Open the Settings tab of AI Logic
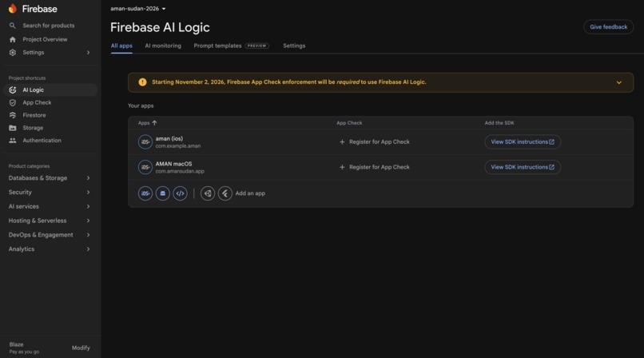The image size is (644, 358). pos(294,46)
